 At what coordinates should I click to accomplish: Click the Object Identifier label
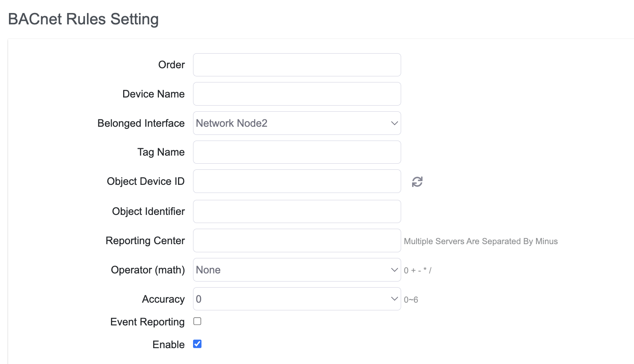(148, 212)
